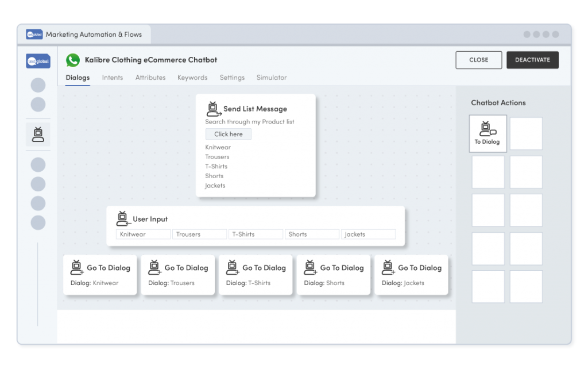Click bot icon on Jackets dialog card
The image size is (588, 377).
click(388, 267)
